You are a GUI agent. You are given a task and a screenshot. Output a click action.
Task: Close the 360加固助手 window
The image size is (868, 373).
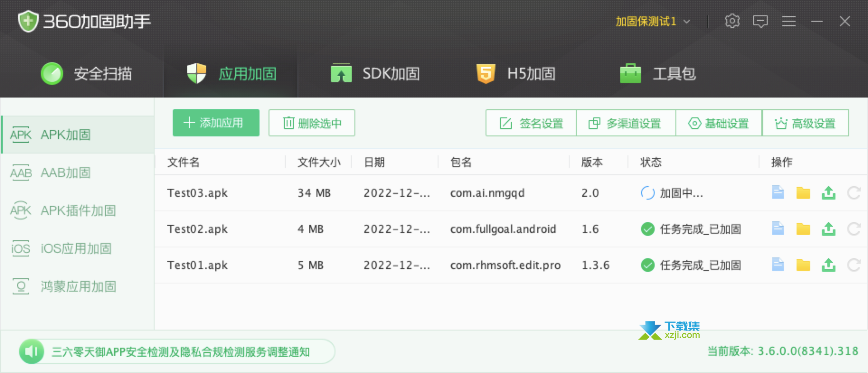(844, 21)
